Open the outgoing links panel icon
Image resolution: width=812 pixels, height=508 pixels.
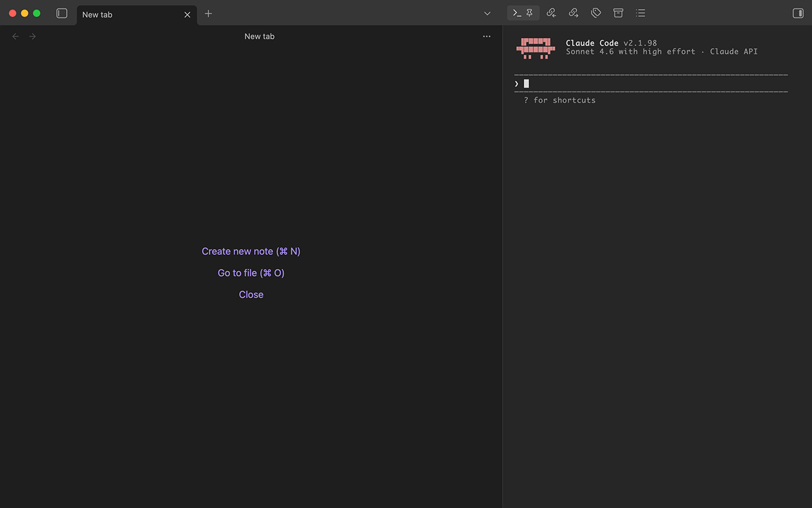pyautogui.click(x=574, y=13)
